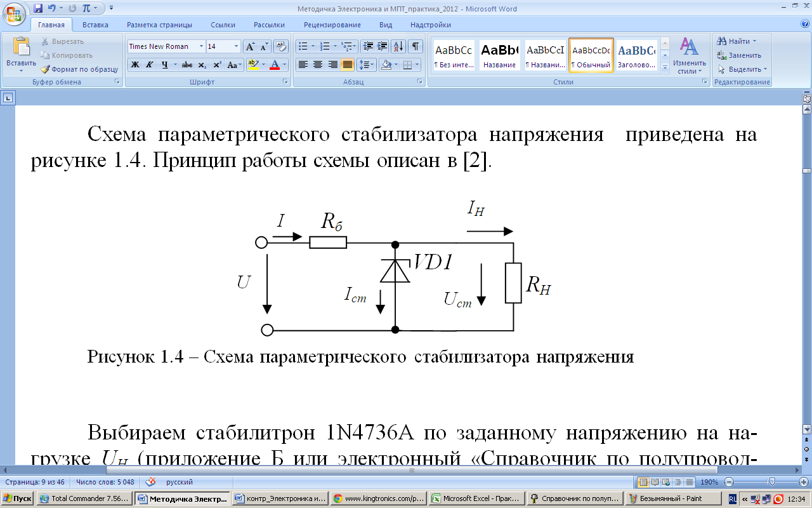This screenshot has height=508, width=812.
Task: Toggle strikethrough (abc) formatting
Action: point(187,65)
